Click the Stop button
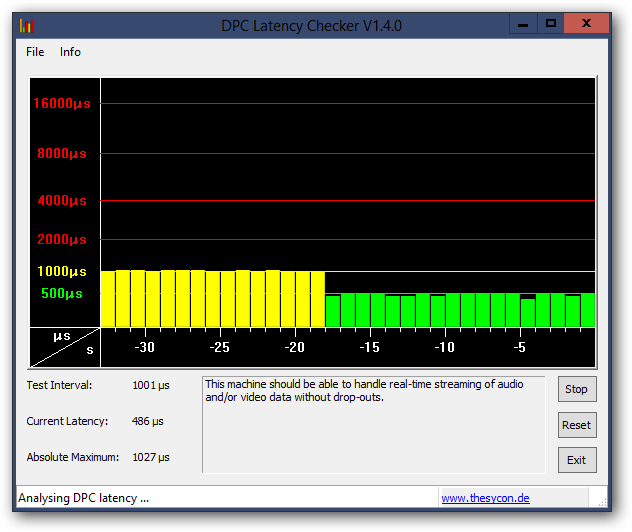This screenshot has width=632, height=532. [x=577, y=389]
